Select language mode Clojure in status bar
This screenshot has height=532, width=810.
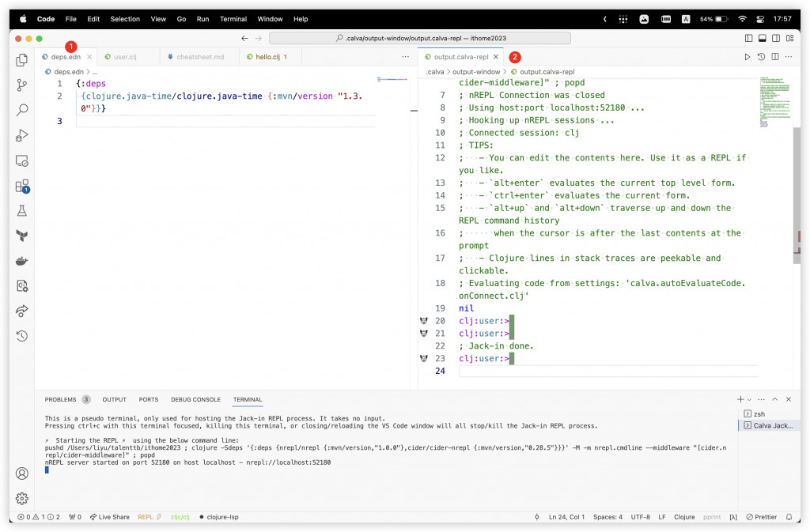(684, 517)
